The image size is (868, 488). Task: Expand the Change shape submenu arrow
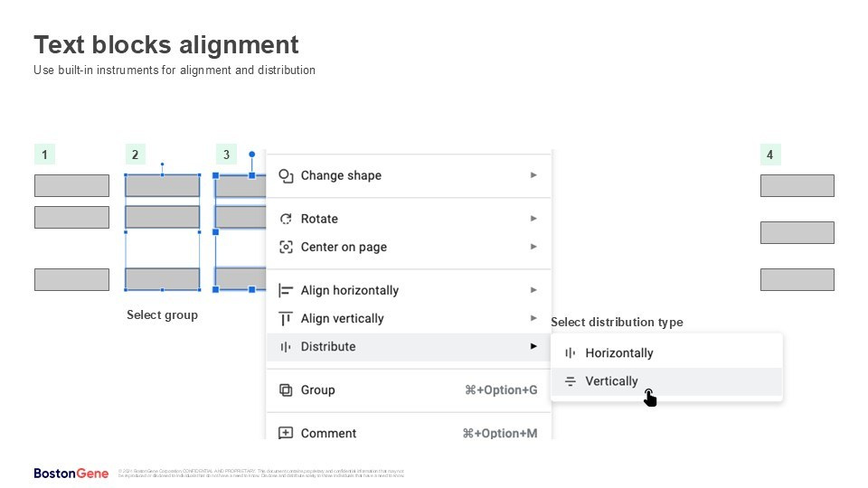[533, 175]
